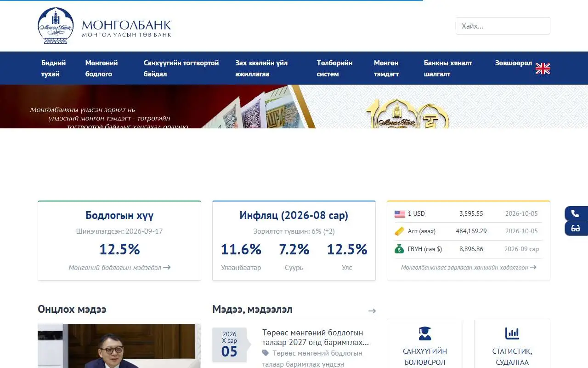Click the top banner image
Viewport: 588px width, 368px height.
[x=294, y=106]
